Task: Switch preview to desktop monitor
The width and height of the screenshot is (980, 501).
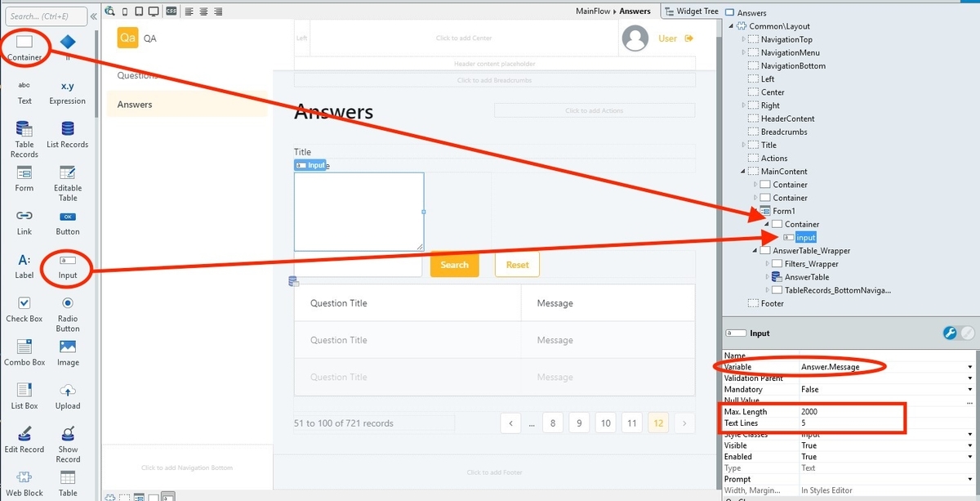Action: pos(154,11)
